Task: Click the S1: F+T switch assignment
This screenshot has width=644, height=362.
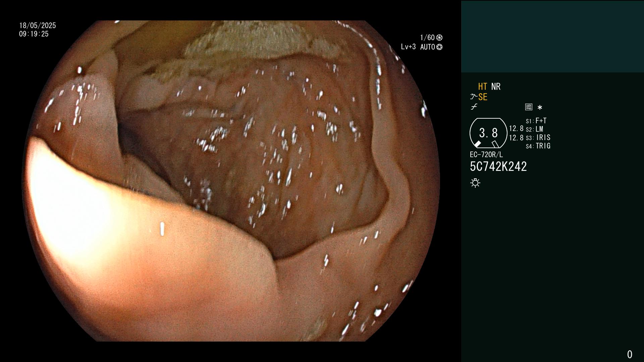Action: tap(536, 121)
